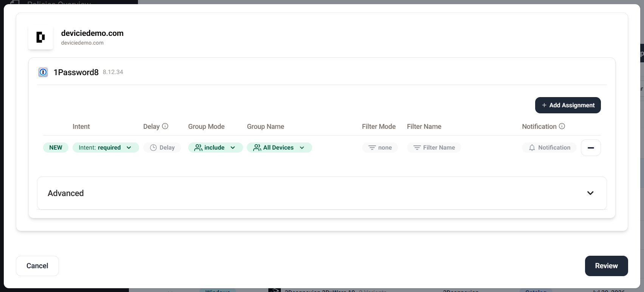The height and width of the screenshot is (292, 644).
Task: Click the Notification column info icon
Action: click(562, 126)
